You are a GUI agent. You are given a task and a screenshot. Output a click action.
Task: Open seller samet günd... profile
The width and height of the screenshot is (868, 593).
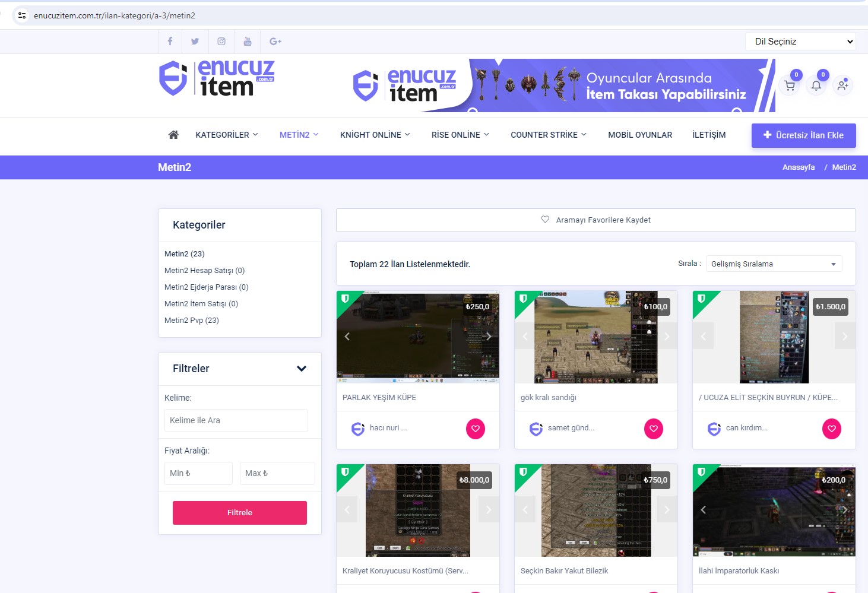pos(571,428)
